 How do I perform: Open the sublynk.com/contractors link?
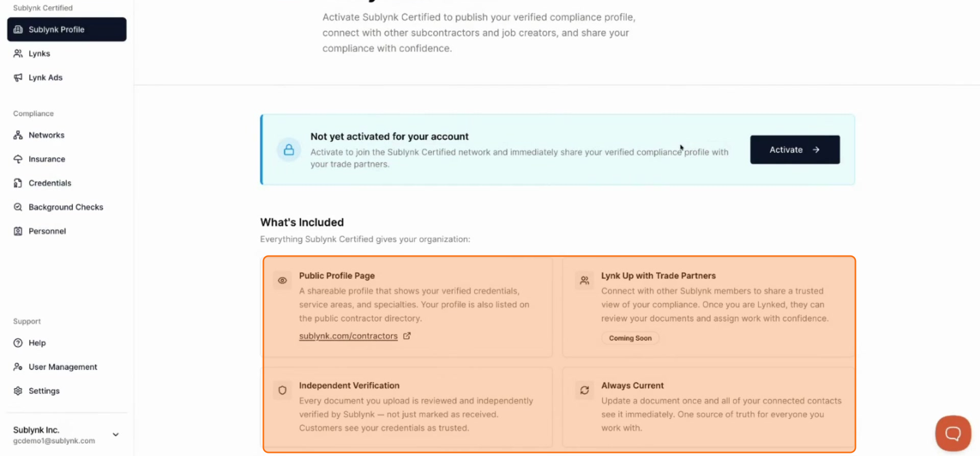tap(348, 336)
